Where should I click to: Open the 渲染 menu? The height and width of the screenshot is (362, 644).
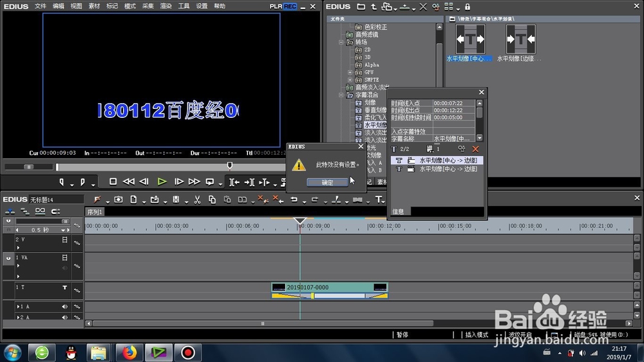166,6
